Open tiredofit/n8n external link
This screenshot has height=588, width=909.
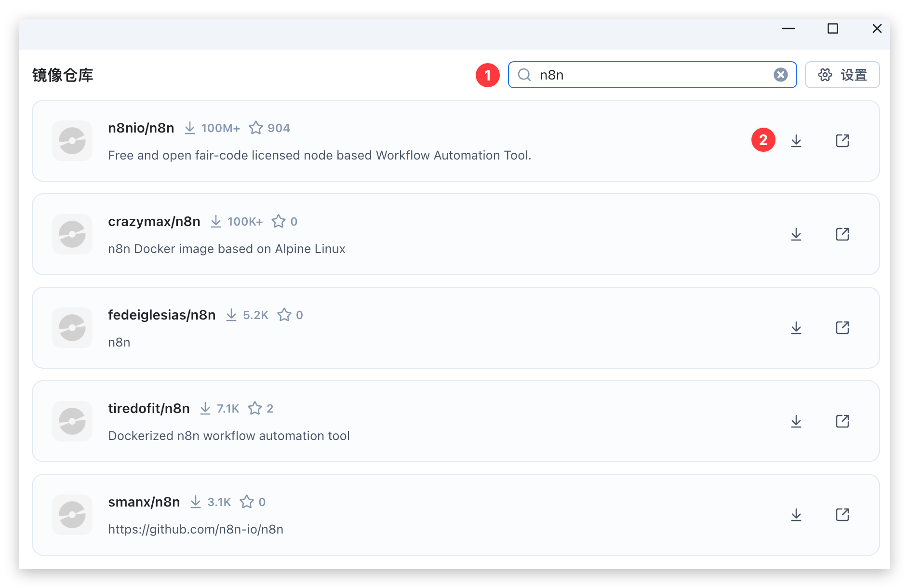pyautogui.click(x=842, y=421)
